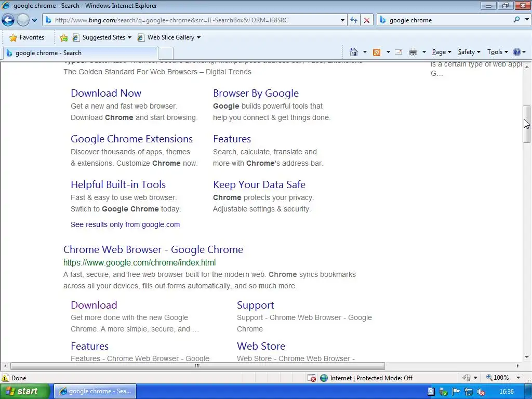Open the Google Chrome Extensions link
This screenshot has height=399, width=532.
coord(131,139)
